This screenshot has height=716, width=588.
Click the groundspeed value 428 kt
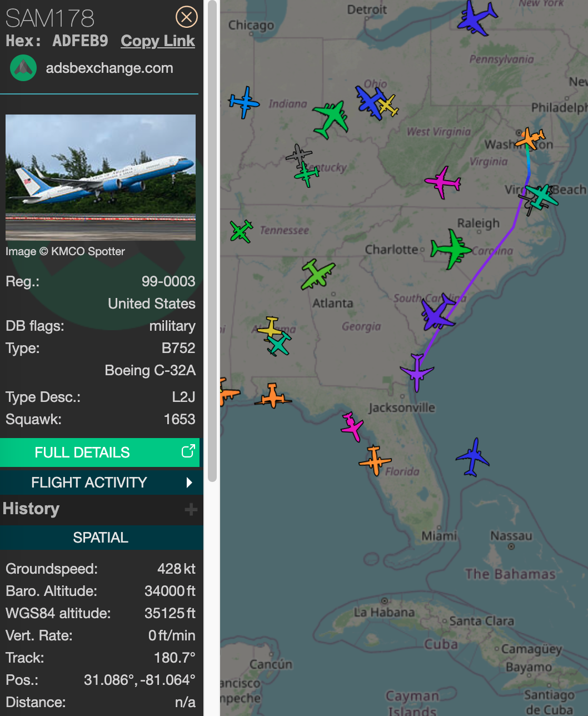click(x=176, y=569)
